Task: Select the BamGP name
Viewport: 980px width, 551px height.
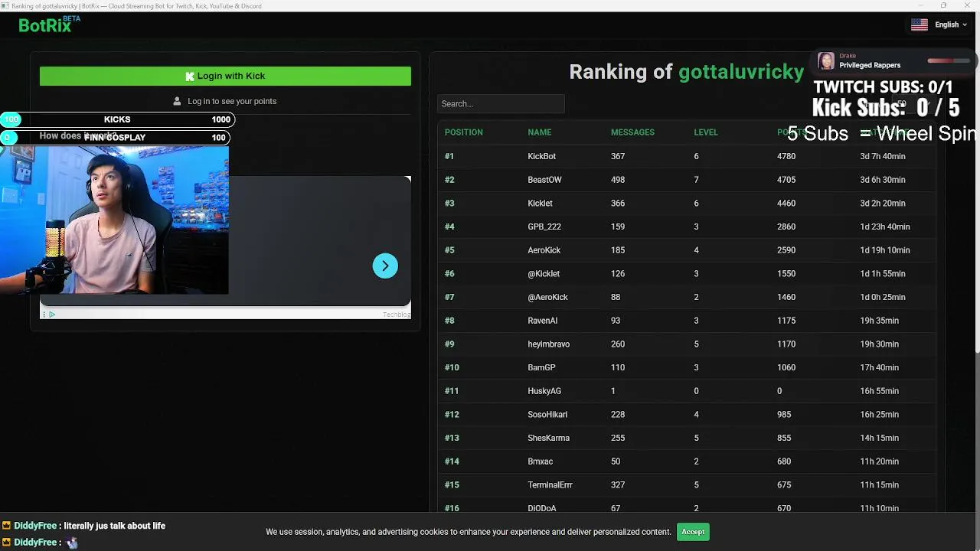Action: [541, 367]
